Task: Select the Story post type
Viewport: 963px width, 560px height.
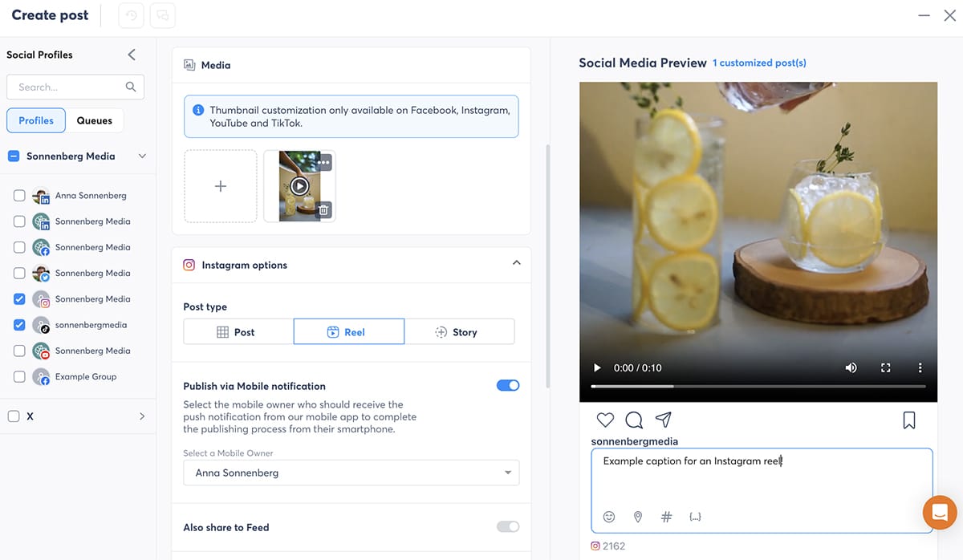Action: 459,332
